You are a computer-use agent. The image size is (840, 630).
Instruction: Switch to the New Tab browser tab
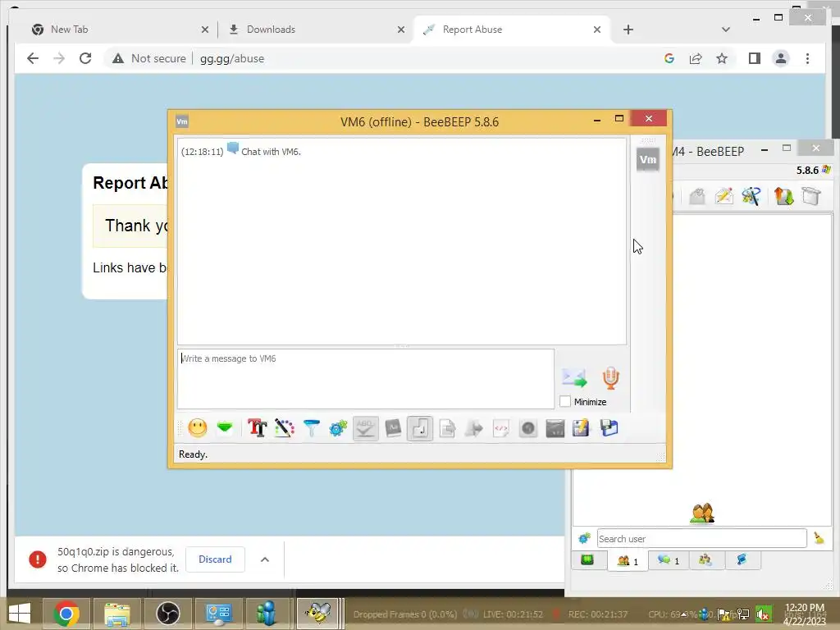pos(120,30)
